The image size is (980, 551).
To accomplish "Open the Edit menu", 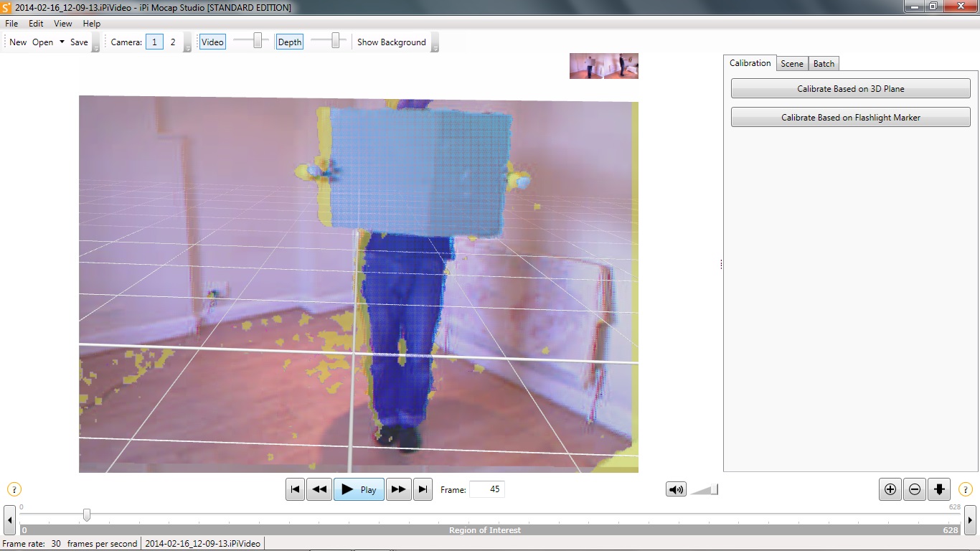I will pyautogui.click(x=36, y=24).
